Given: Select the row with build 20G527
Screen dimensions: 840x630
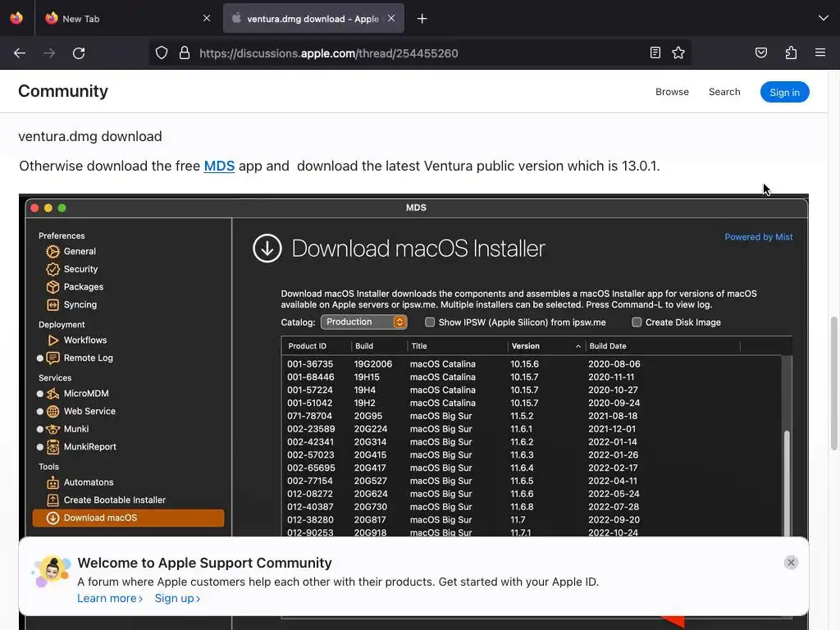Looking at the screenshot, I should (533, 481).
